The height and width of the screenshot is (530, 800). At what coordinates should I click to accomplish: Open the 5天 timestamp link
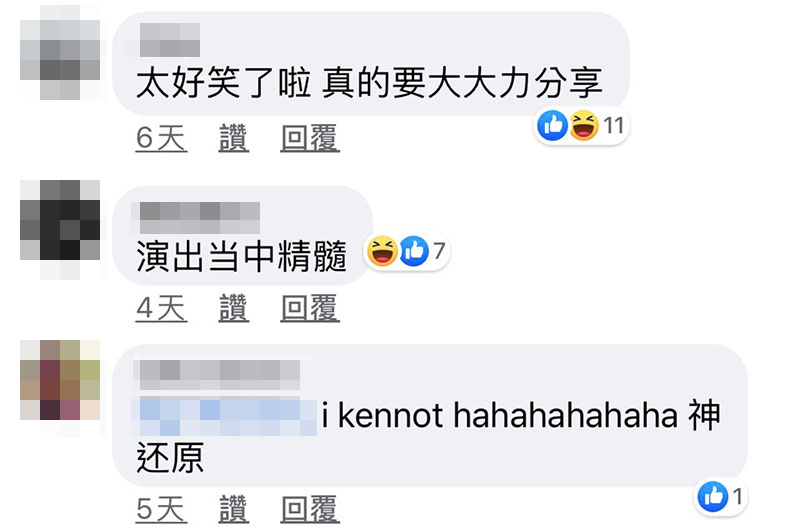tap(161, 509)
